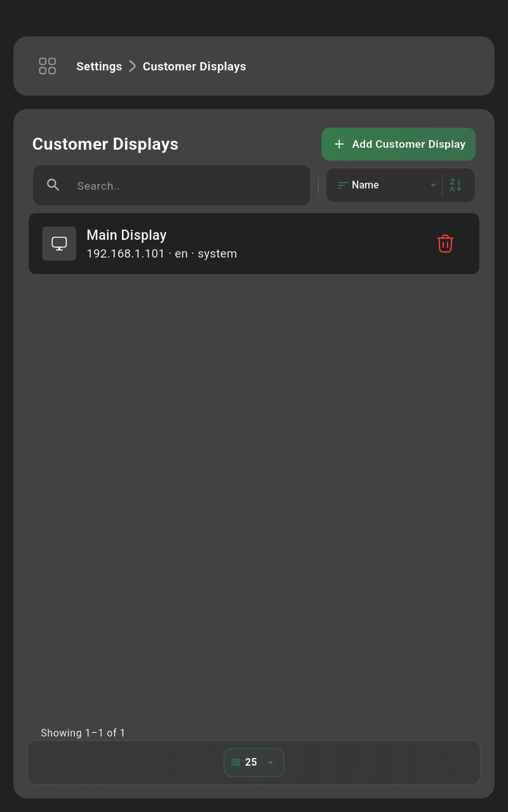The height and width of the screenshot is (812, 508).
Task: Click the sort lines icon beside Name
Action: coord(343,185)
